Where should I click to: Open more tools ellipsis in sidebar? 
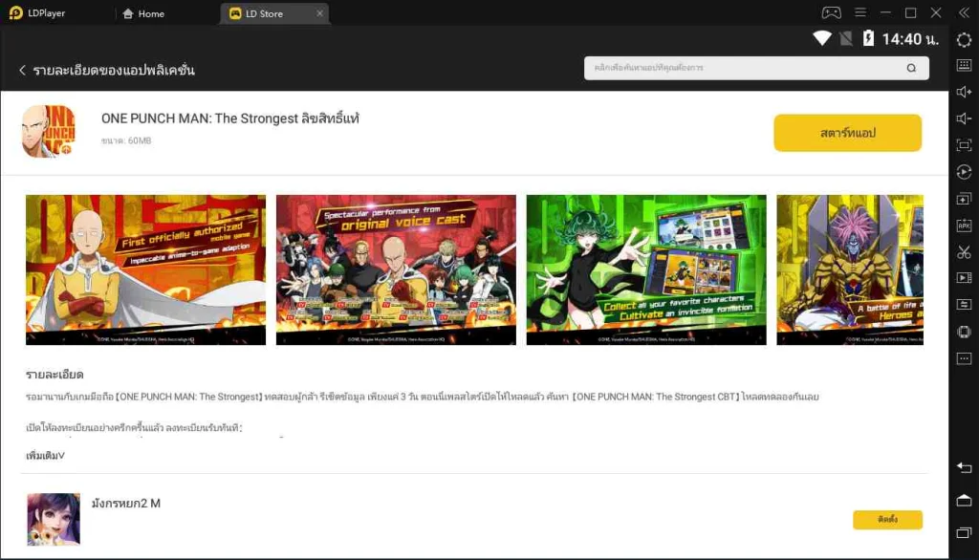pyautogui.click(x=964, y=358)
